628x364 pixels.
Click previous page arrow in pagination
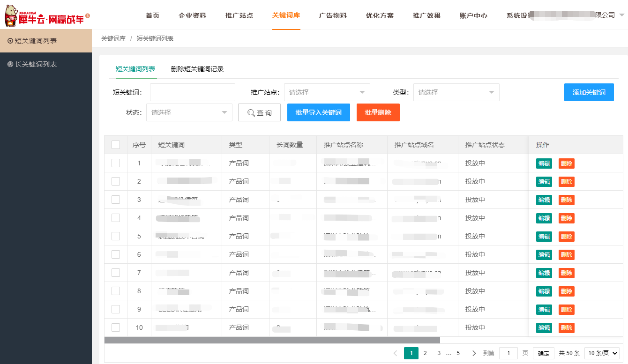pyautogui.click(x=395, y=353)
